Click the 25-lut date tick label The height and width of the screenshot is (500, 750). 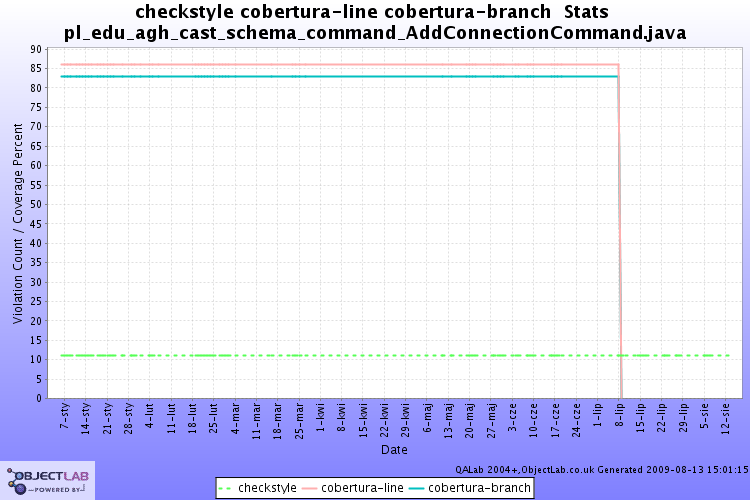click(x=214, y=418)
